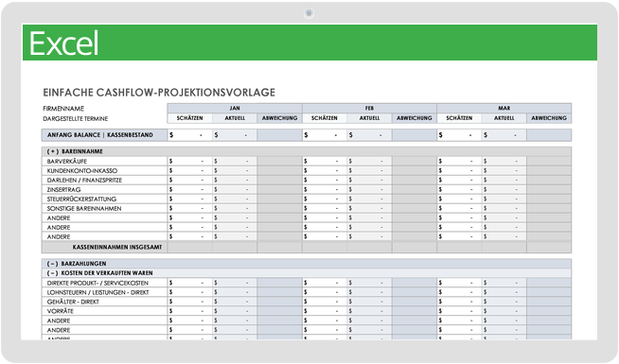Click the MAR SCHÄTZEN cell for STEUERRÜCKERSTATTUNG
The width and height of the screenshot is (619, 364).
point(459,199)
